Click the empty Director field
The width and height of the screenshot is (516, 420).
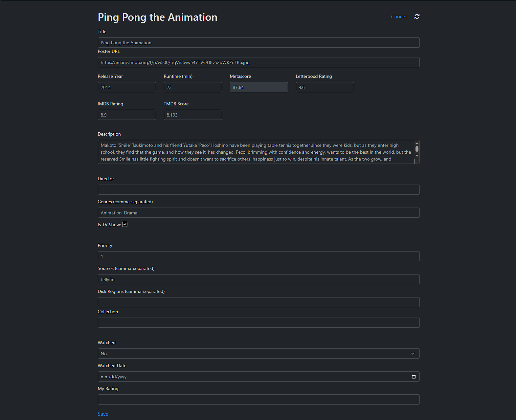point(258,190)
